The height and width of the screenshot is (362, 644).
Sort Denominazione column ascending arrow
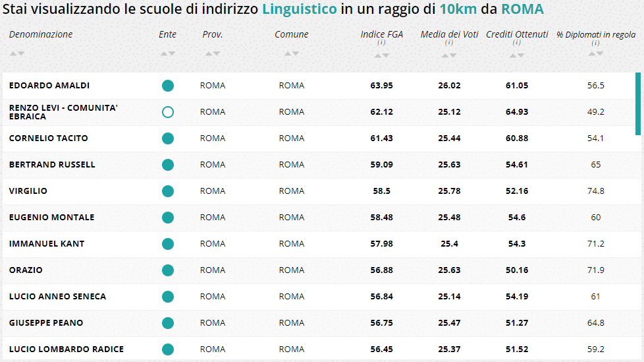point(14,53)
